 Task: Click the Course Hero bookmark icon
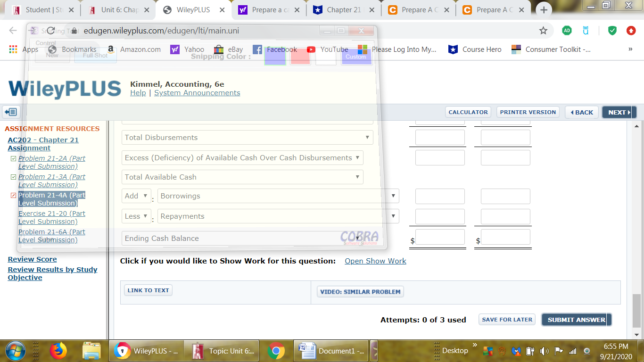[453, 49]
